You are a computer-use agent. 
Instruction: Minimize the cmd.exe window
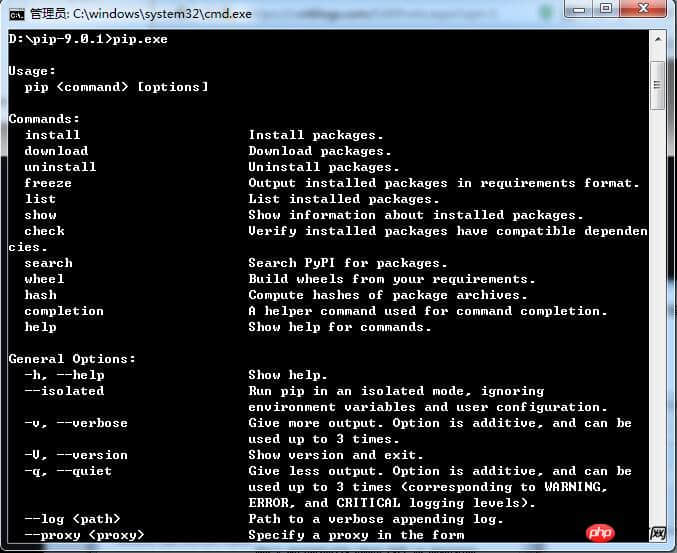(579, 9)
